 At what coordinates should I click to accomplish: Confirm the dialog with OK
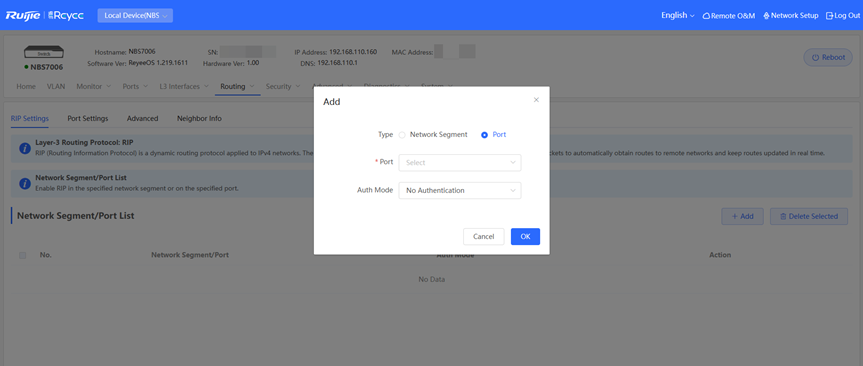point(525,236)
